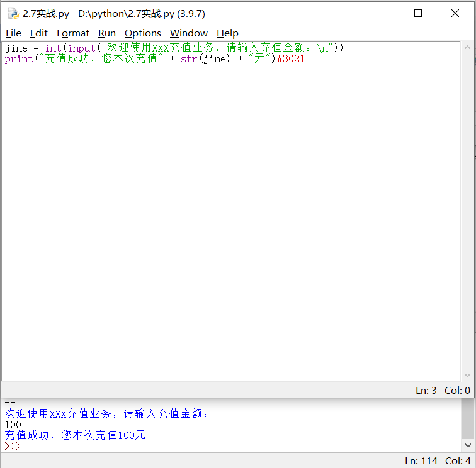Click the red #3021 comment
This screenshot has width=476, height=468.
[291, 59]
